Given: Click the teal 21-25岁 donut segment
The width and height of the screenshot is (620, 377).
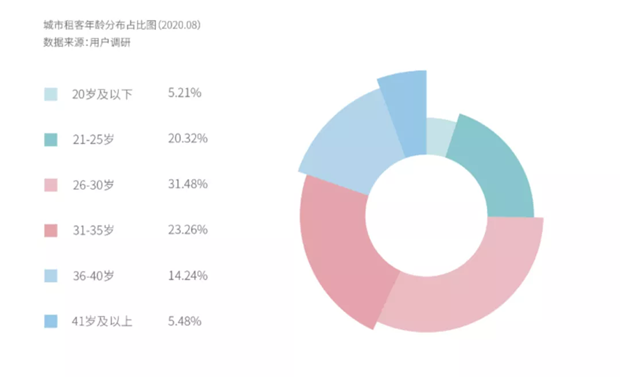Looking at the screenshot, I should tap(498, 172).
